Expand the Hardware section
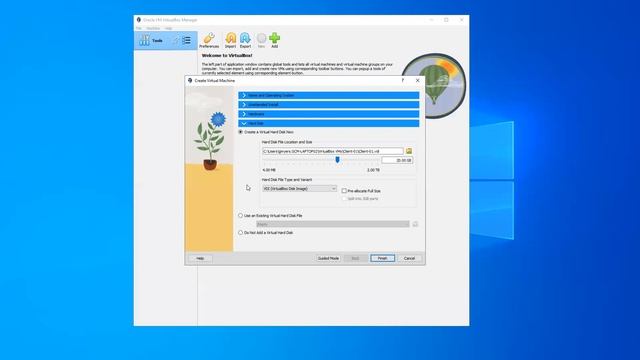The width and height of the screenshot is (640, 360). tap(329, 114)
